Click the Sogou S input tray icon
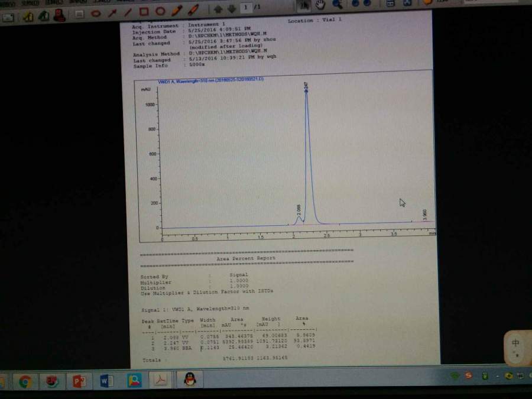Viewport: 532px width, 399px height. 469,375
